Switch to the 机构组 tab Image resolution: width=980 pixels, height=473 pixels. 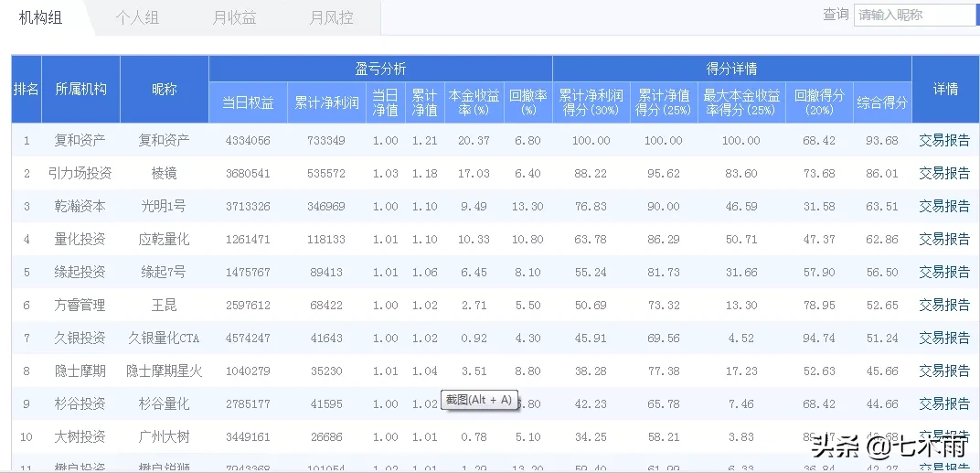coord(40,17)
